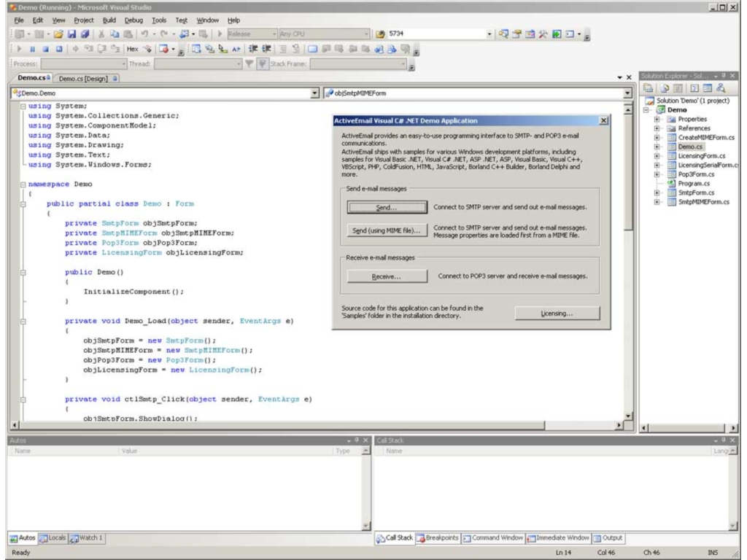Click the code editor horizontal scrollbar thumb

282,425
